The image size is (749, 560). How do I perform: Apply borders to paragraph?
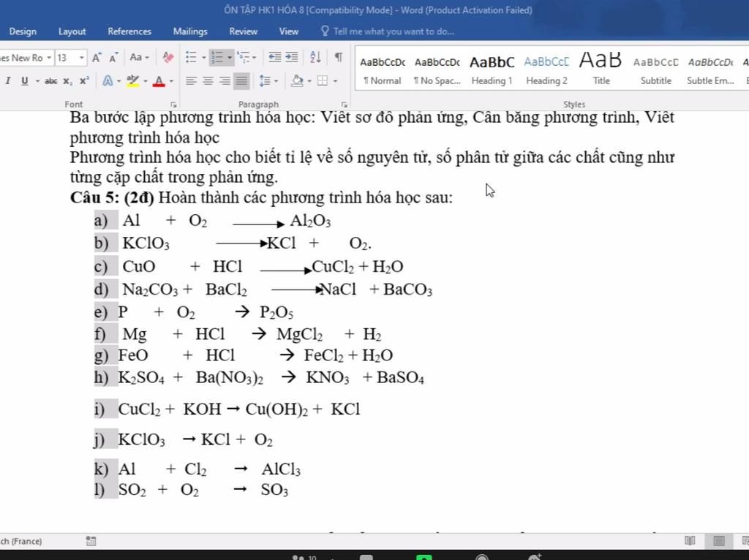coord(323,80)
